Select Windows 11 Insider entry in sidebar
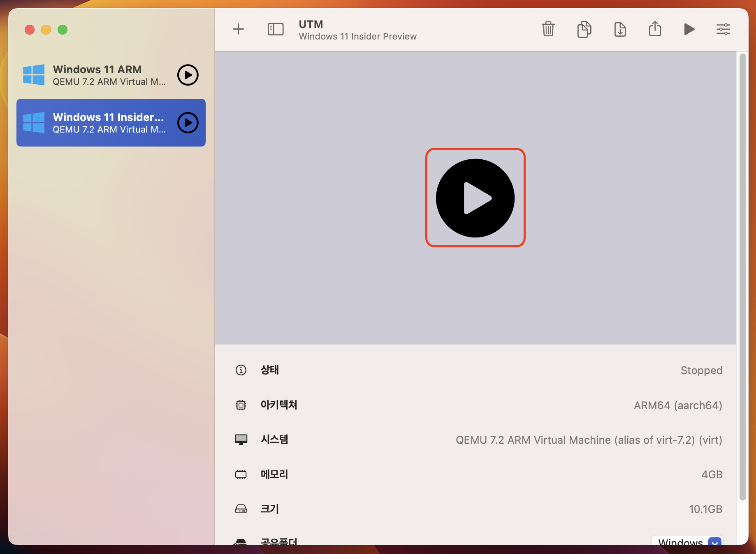The height and width of the screenshot is (554, 756). pyautogui.click(x=111, y=123)
